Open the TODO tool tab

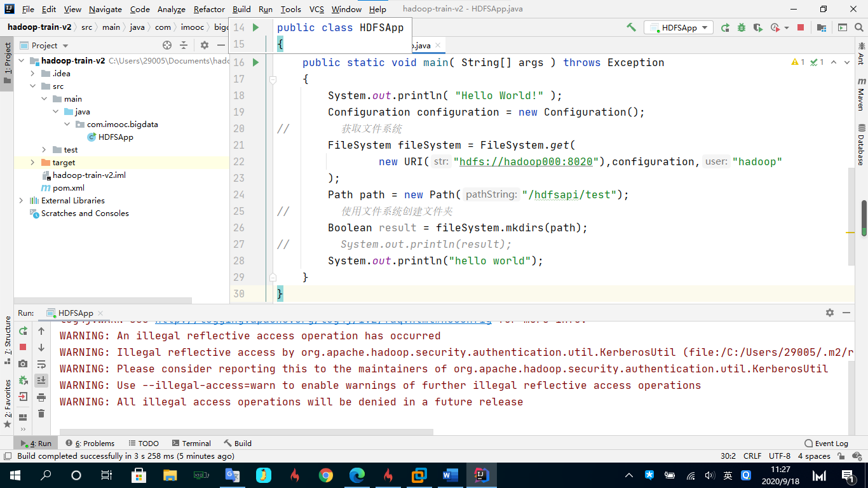coord(144,444)
